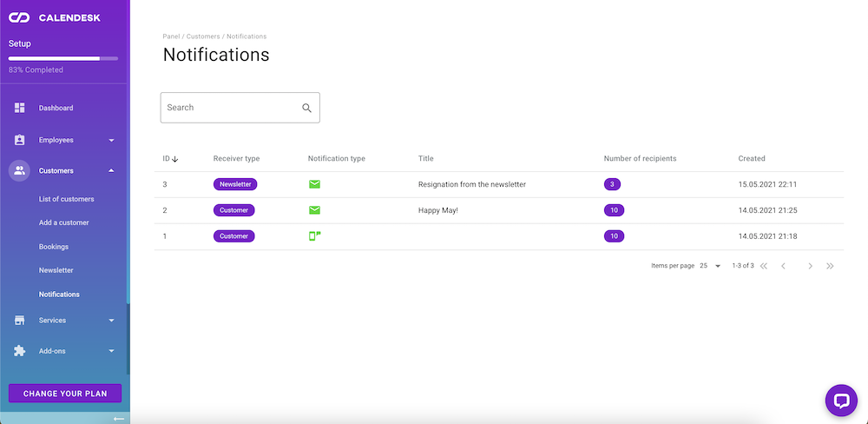The width and height of the screenshot is (868, 424).
Task: Open the Dashboard menu item
Action: [x=56, y=108]
